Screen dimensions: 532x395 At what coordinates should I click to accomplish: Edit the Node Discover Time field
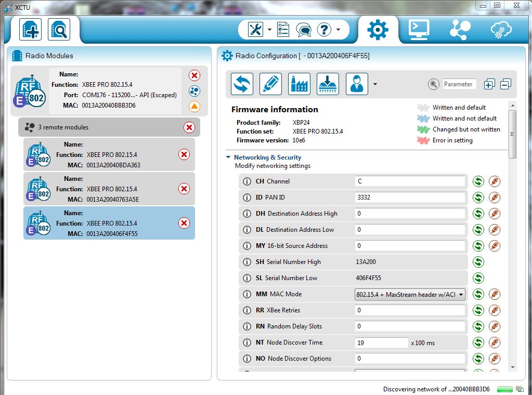pyautogui.click(x=381, y=343)
